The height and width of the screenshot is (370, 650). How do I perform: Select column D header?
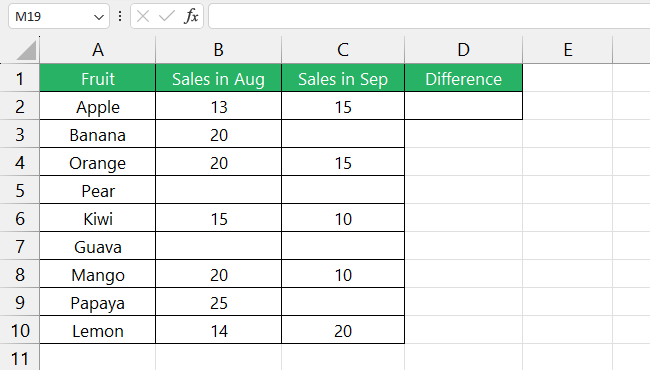click(463, 50)
